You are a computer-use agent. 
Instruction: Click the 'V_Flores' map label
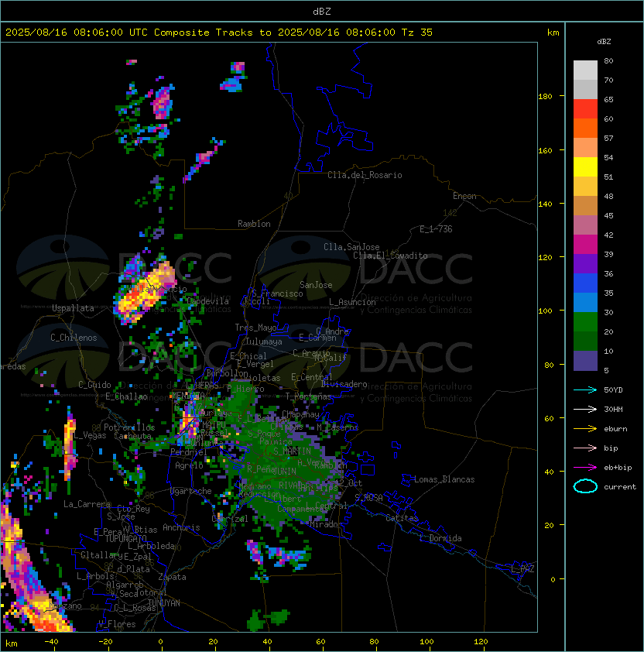[x=117, y=624]
